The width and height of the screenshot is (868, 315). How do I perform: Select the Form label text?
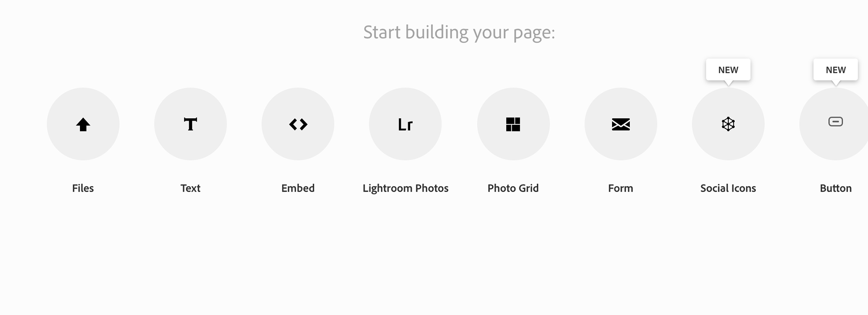620,188
